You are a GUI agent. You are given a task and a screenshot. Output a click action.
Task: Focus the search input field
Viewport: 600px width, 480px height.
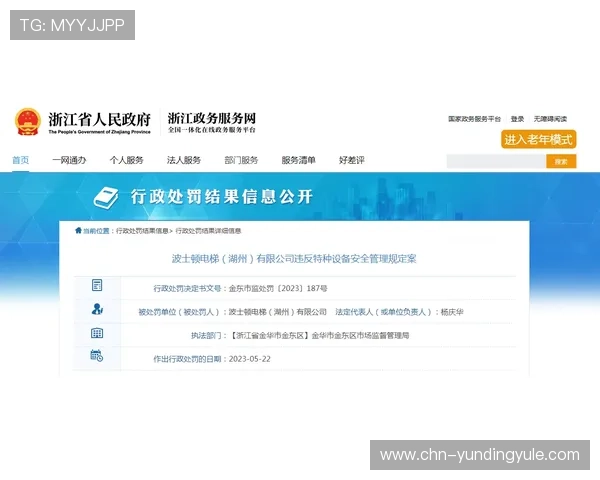point(496,162)
